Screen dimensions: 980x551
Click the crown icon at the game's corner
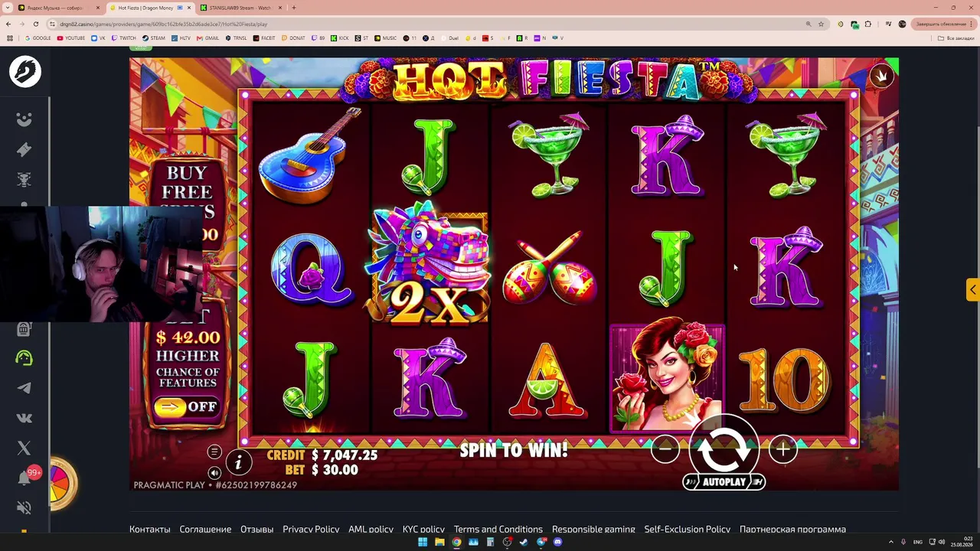tap(881, 76)
